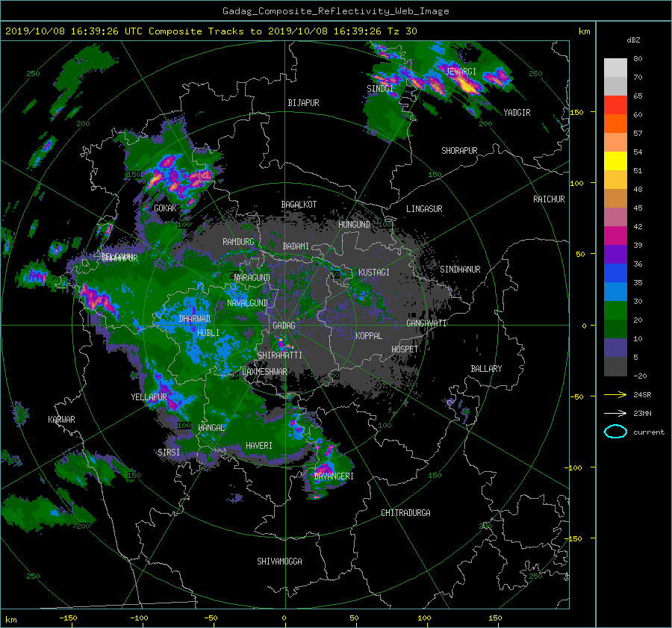This screenshot has height=628, width=672.
Task: Pick the red swatch between 65 and 60 dBZ
Action: (615, 105)
